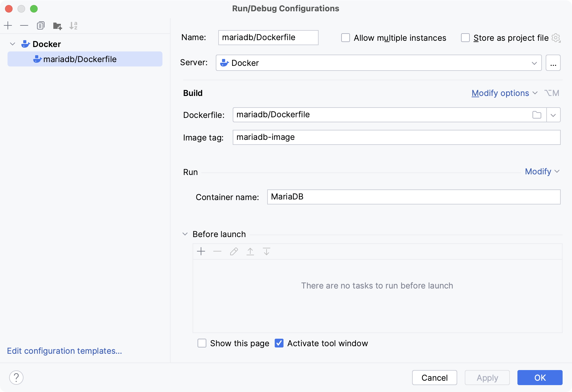Add a Before launch task
Screen dimensions: 572x392
click(201, 252)
